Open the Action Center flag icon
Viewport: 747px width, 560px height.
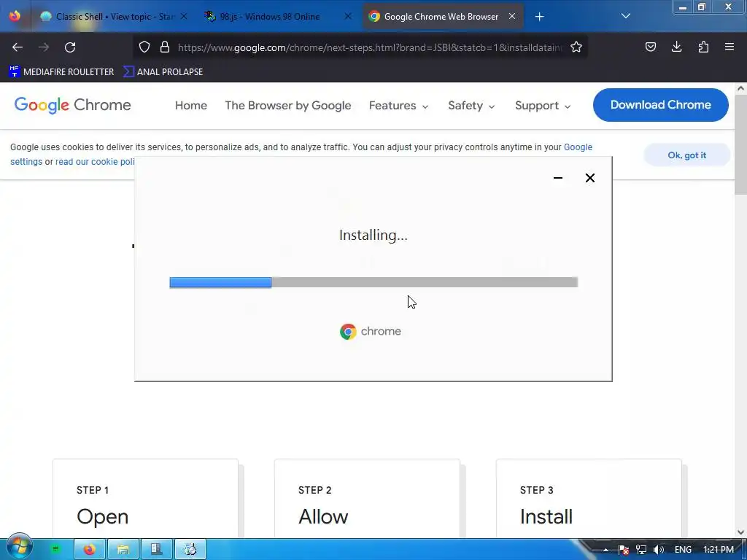624,550
